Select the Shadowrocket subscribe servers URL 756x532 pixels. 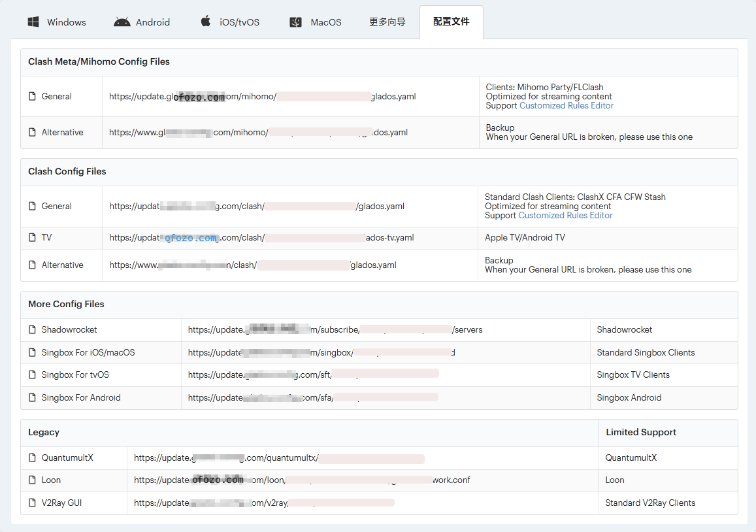tap(335, 330)
